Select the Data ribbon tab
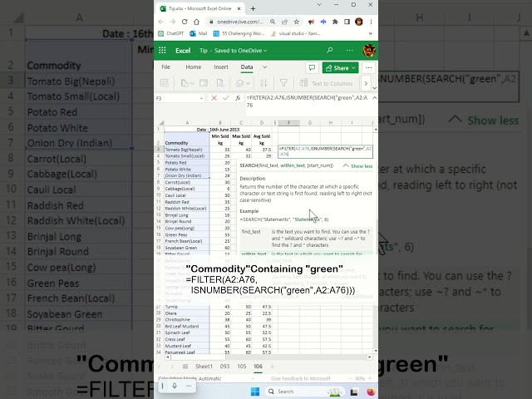532x399 pixels. 247,67
